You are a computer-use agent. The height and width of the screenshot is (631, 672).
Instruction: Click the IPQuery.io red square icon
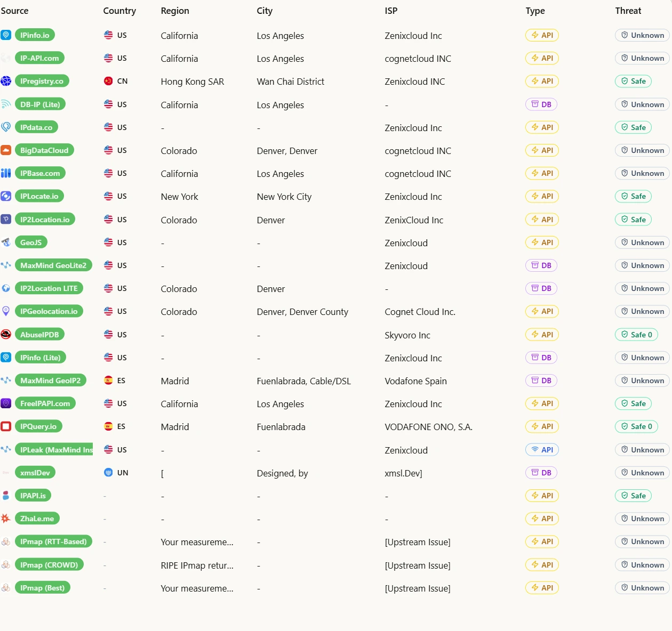tap(6, 426)
